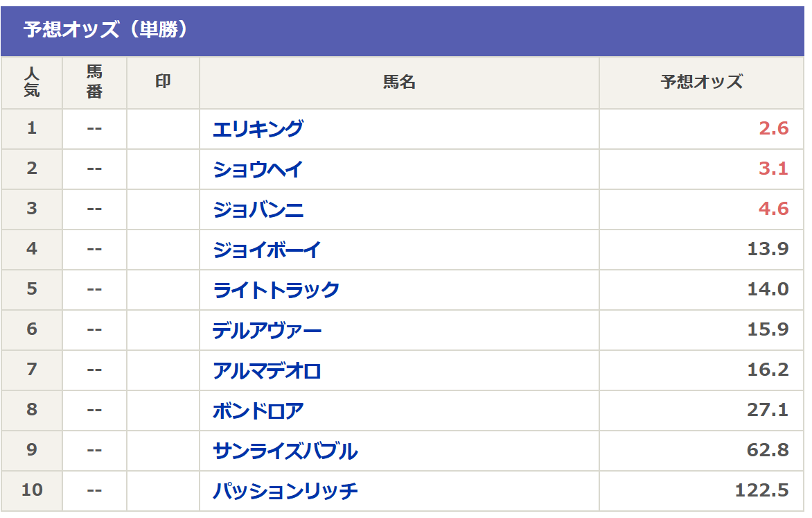
Task: Click the 2.6 odds value
Action: pos(773,129)
